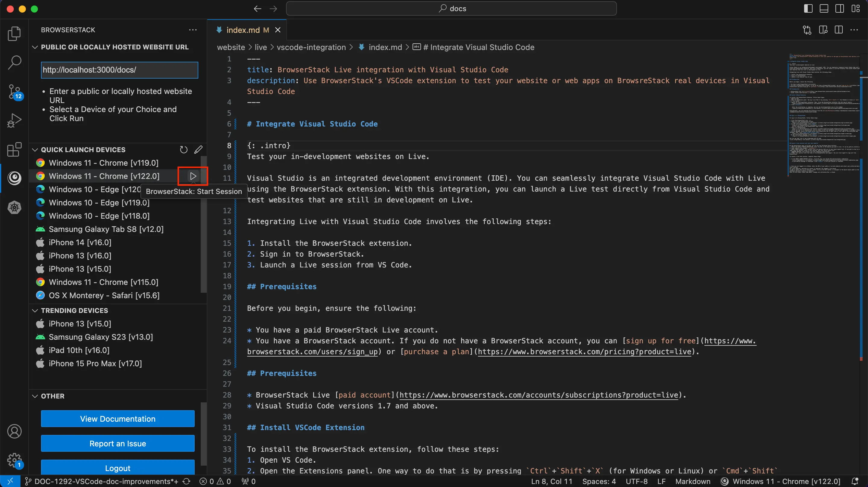Viewport: 868px width, 487px height.
Task: Open the BrowserStack extension view
Action: pyautogui.click(x=14, y=178)
